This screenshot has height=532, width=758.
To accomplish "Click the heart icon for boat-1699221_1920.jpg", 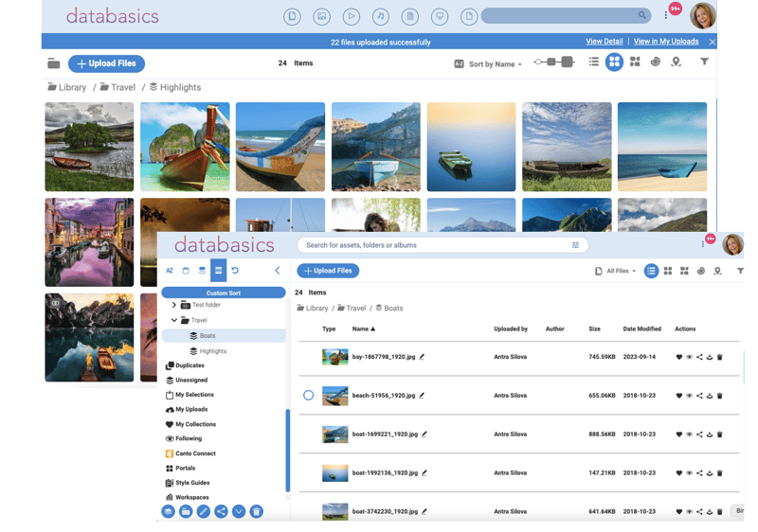I will pyautogui.click(x=678, y=434).
